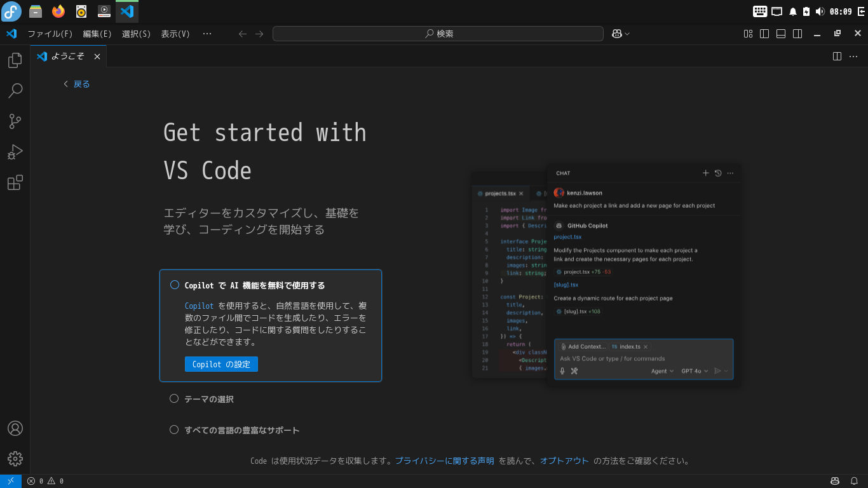Toggle the bottom panel
This screenshot has height=488, width=868.
click(781, 34)
